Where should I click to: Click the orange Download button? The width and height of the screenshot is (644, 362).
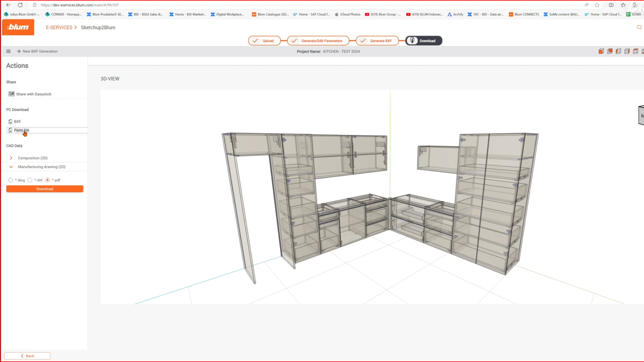pos(45,189)
